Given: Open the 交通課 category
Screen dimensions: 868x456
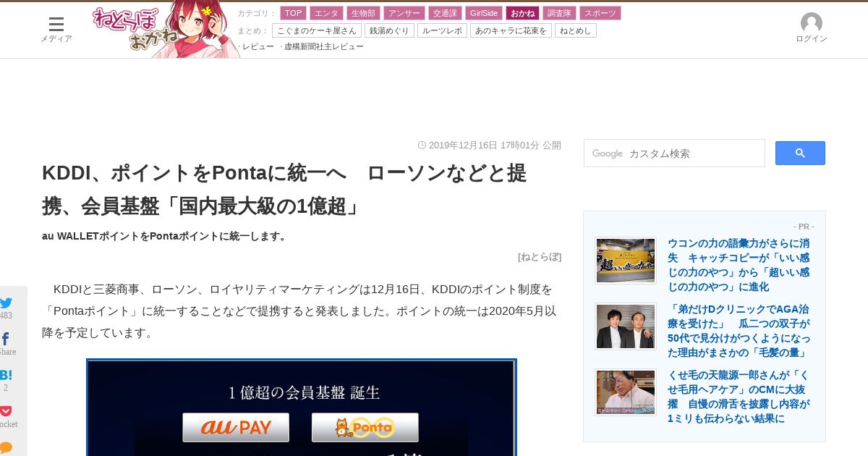Looking at the screenshot, I should (445, 13).
